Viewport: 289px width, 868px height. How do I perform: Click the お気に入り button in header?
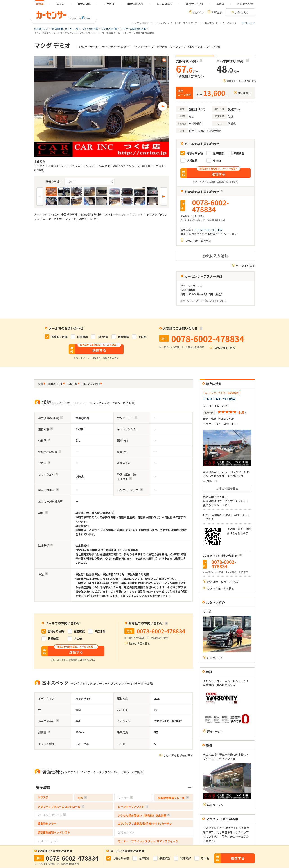click(240, 12)
